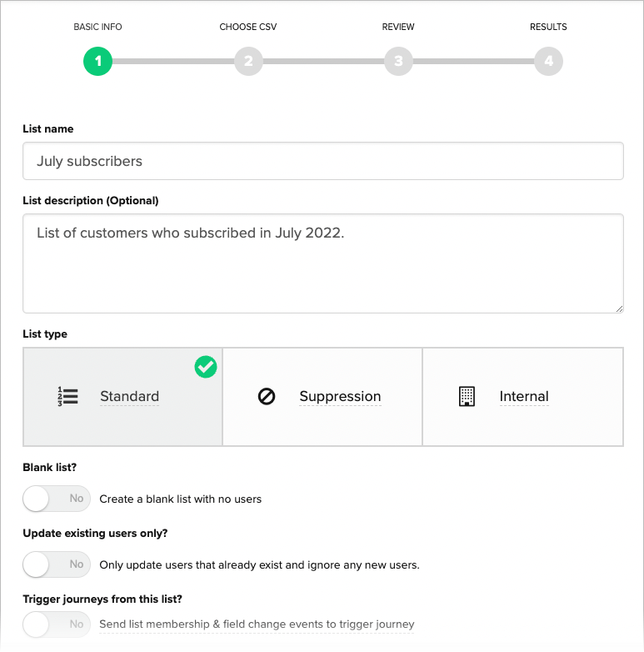Click the Standard numbered list icon

coord(67,397)
